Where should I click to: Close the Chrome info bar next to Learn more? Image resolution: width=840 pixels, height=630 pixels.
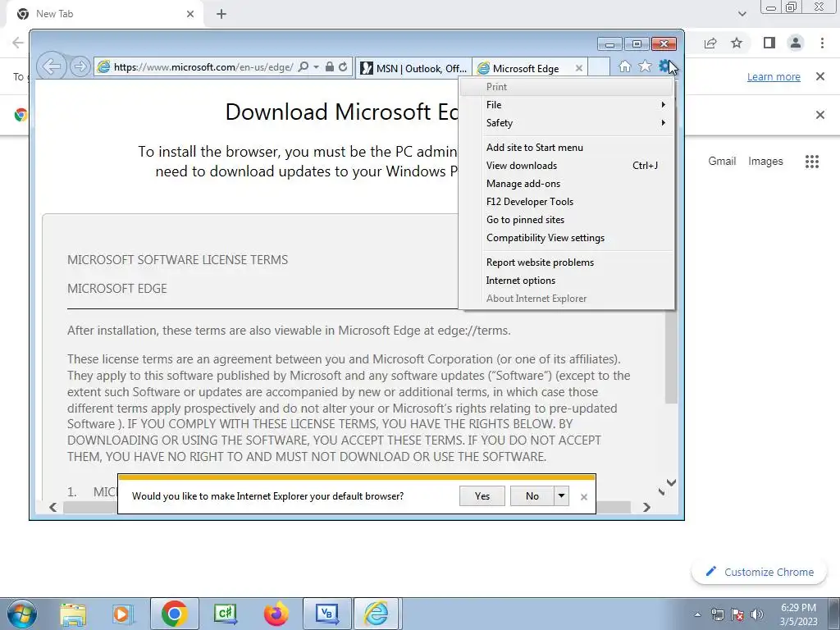tap(820, 76)
